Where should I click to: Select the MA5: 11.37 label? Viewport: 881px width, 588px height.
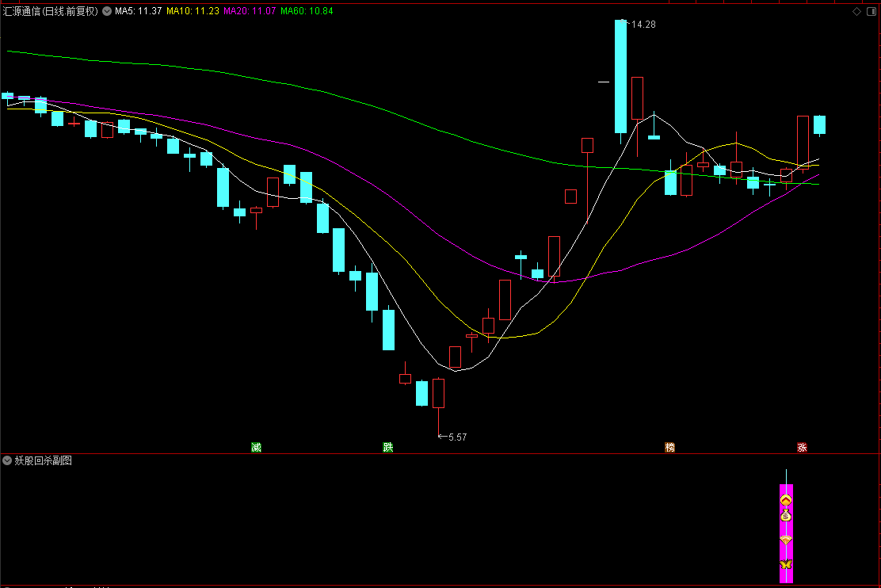pos(138,11)
